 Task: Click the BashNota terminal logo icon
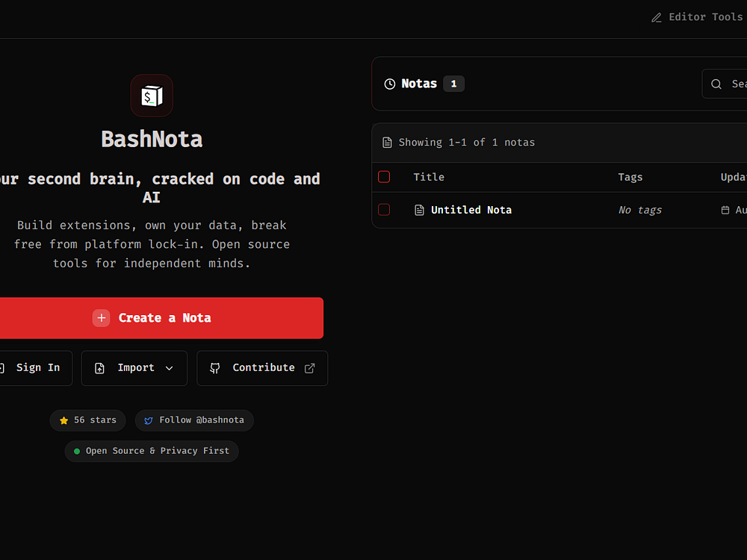[152, 96]
